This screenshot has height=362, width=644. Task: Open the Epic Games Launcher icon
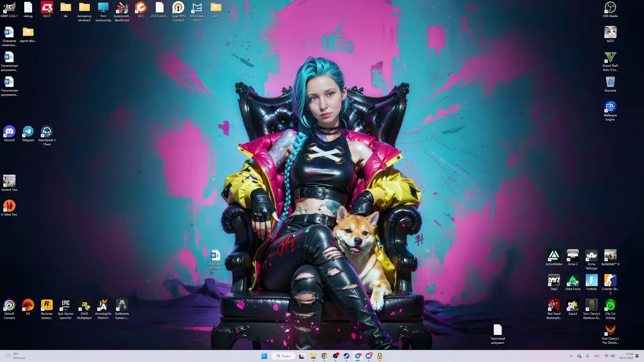65,310
